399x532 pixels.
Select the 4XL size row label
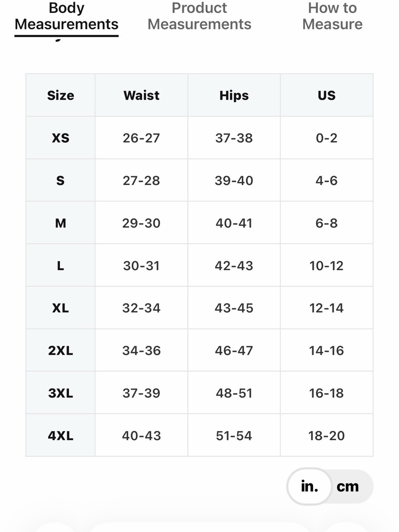coord(61,435)
